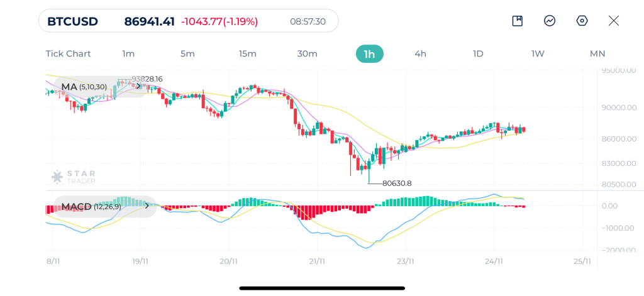Switch to the 30m timeframe
Screen dimensions: 644x296
[x=307, y=54]
